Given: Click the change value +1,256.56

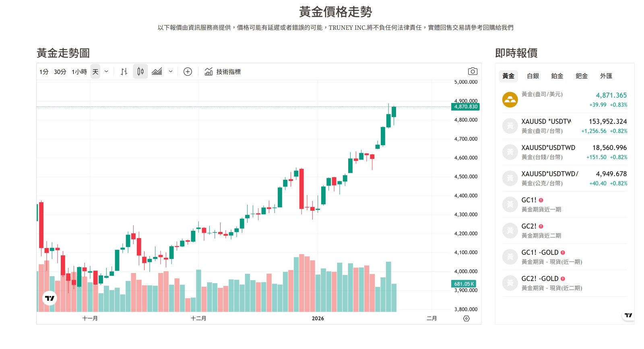Looking at the screenshot, I should [594, 131].
